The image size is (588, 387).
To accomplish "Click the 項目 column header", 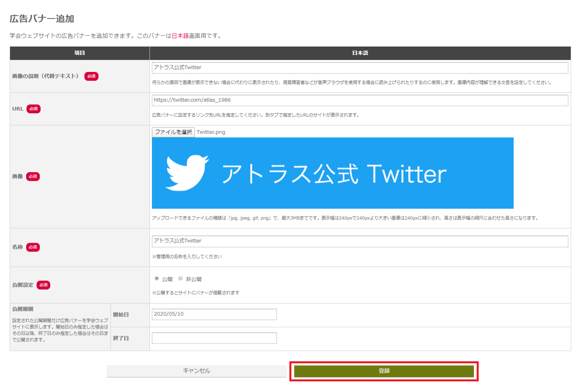I will [x=80, y=53].
